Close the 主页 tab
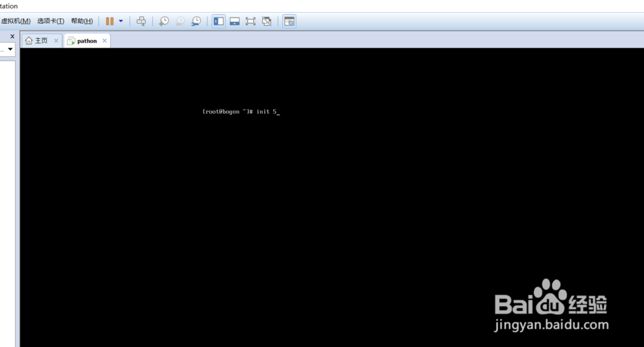Screen dimensions: 644x347 coord(56,41)
